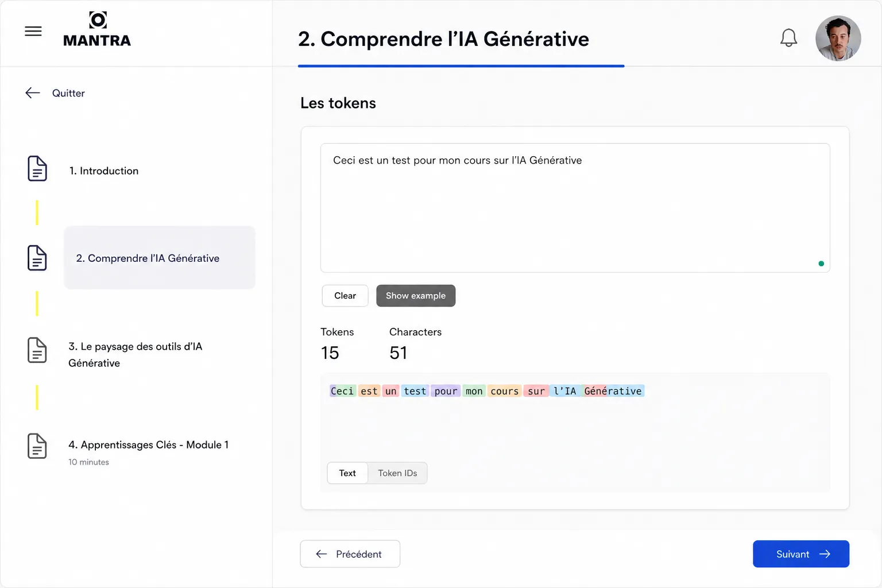The image size is (882, 588).
Task: Open lesson 1. Introduction
Action: (104, 171)
